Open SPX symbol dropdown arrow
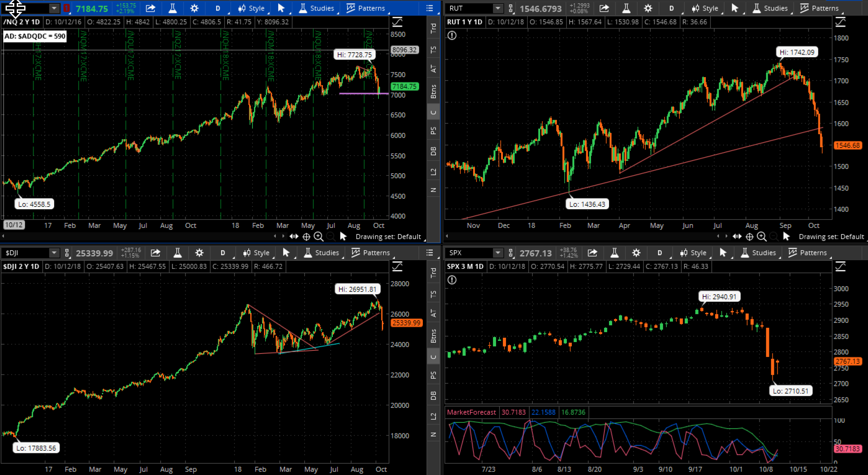Viewport: 868px width, 475px height. [x=498, y=253]
